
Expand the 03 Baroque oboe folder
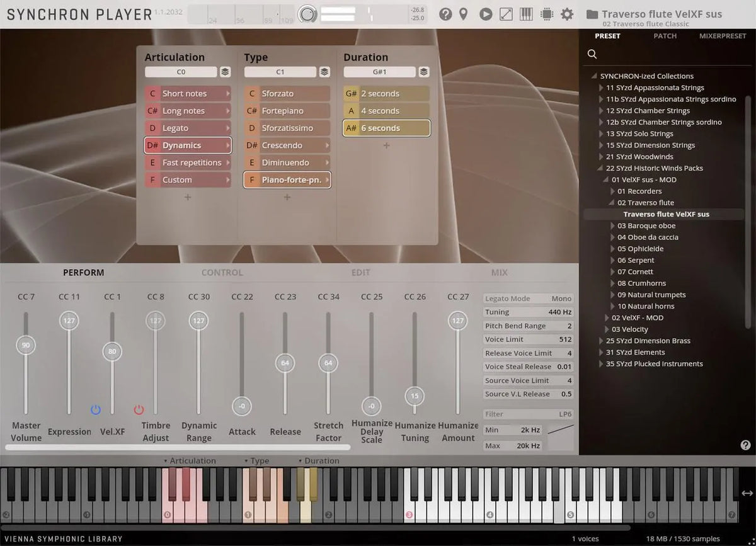coord(612,226)
